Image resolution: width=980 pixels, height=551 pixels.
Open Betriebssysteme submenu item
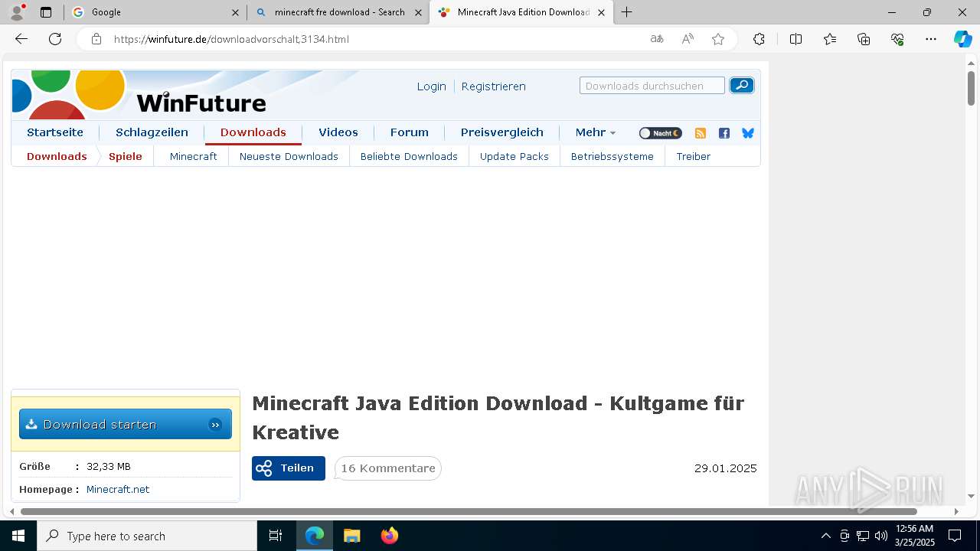pyautogui.click(x=612, y=156)
